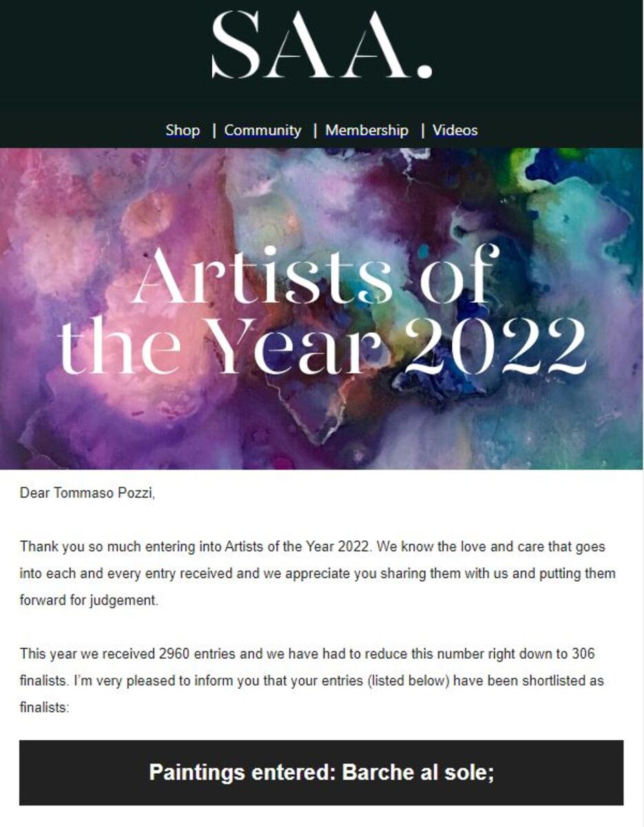
Task: Click the word 'finalists:' ending the paragraph
Action: pyautogui.click(x=45, y=707)
